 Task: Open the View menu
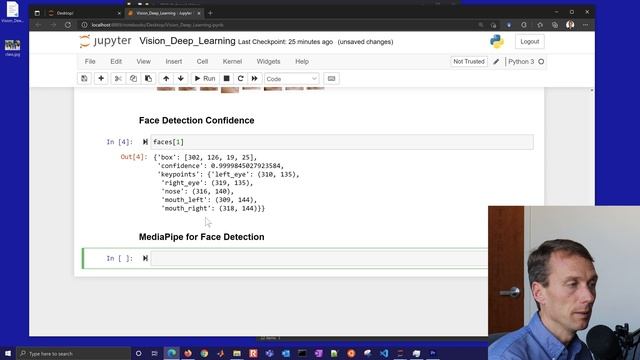point(143,62)
